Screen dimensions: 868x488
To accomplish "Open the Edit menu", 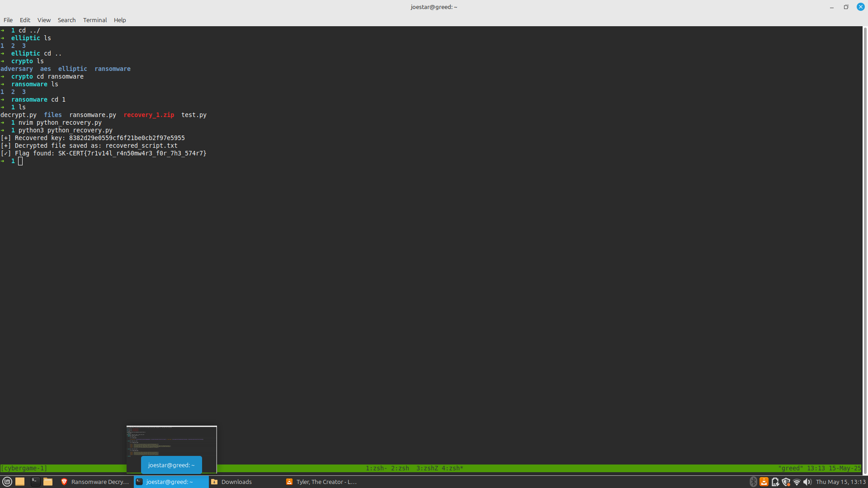I will click(25, 20).
